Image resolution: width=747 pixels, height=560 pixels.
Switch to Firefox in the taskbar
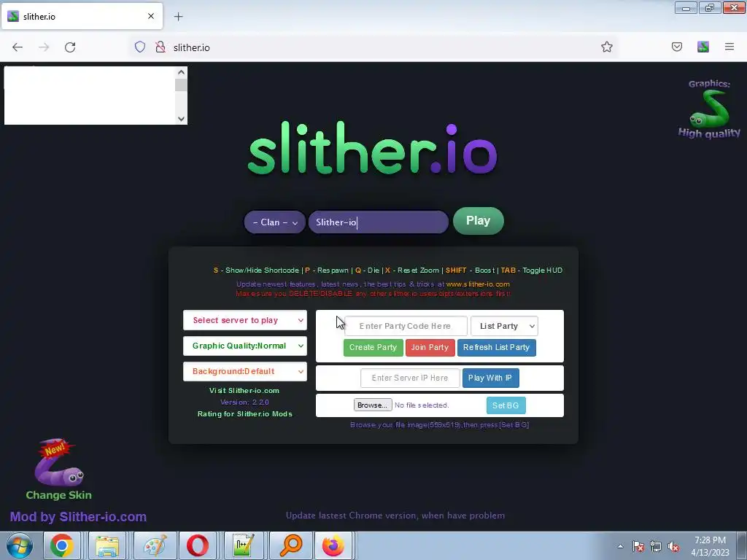coord(333,545)
